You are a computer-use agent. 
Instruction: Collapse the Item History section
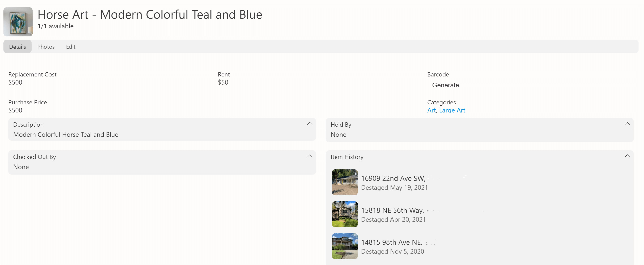point(627,156)
